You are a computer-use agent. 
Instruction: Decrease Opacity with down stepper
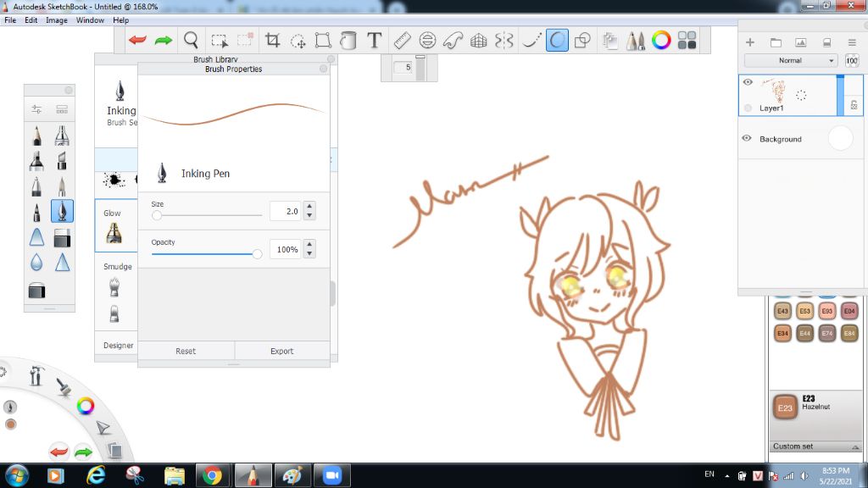(x=309, y=253)
